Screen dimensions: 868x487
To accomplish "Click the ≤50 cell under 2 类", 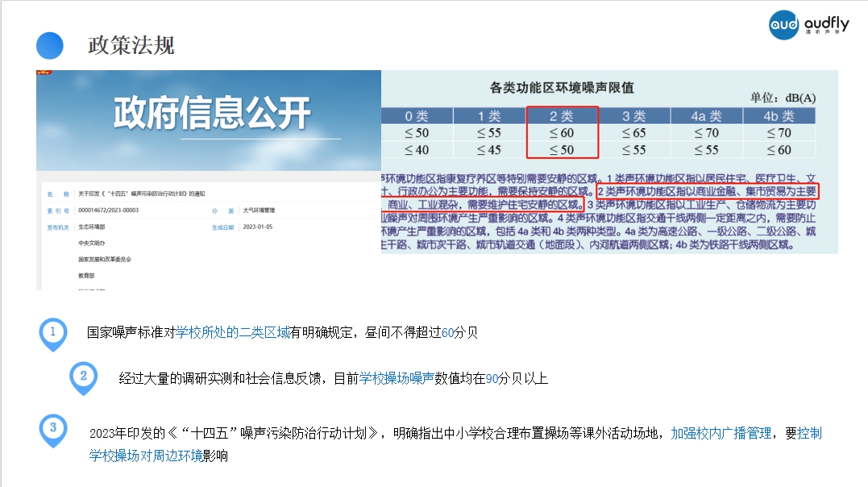I will (x=562, y=150).
